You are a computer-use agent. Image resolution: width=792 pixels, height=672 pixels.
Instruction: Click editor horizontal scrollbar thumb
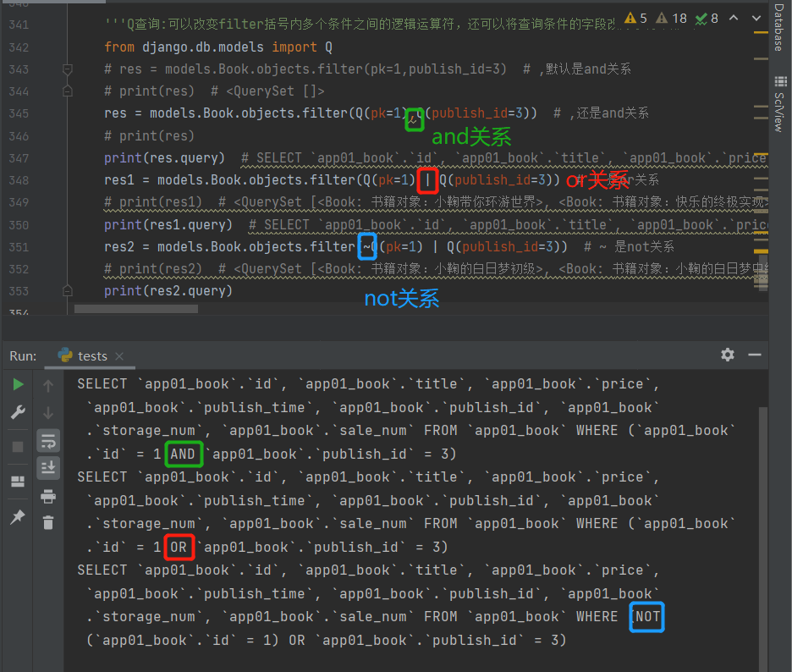(x=136, y=308)
